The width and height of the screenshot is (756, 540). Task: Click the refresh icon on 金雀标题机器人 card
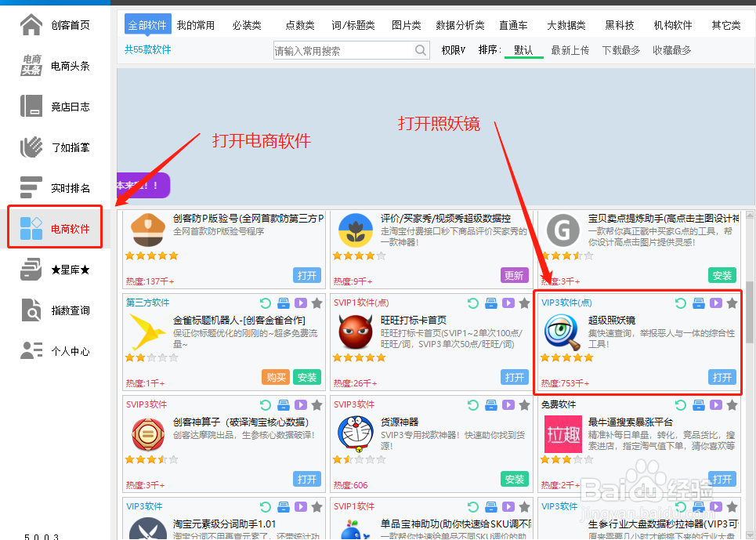[265, 303]
